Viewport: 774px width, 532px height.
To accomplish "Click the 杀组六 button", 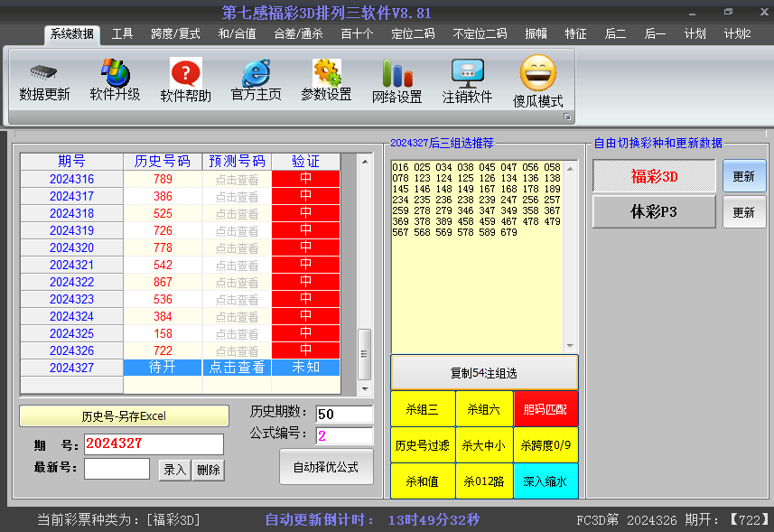I will (x=484, y=409).
